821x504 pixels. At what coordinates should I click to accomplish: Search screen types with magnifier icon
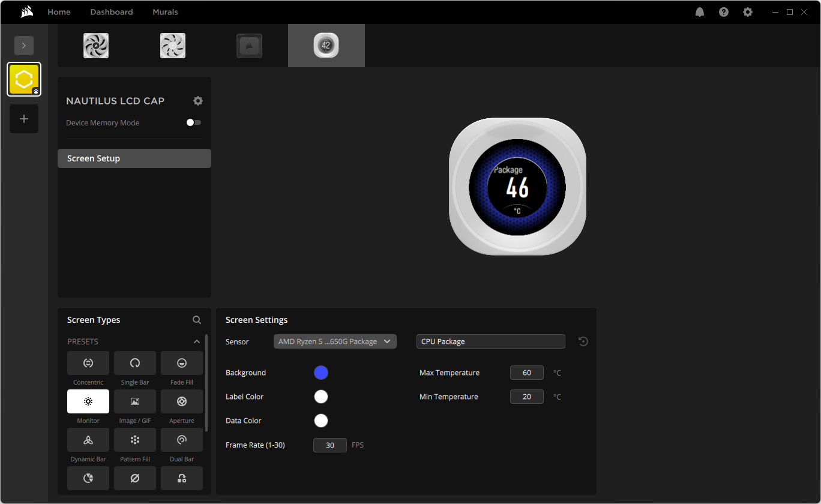pos(197,320)
